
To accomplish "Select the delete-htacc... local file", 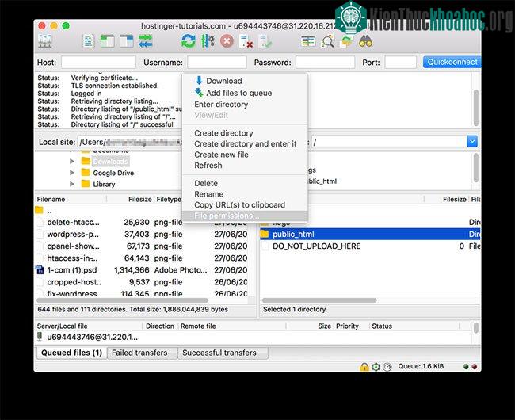I will pos(142,223).
